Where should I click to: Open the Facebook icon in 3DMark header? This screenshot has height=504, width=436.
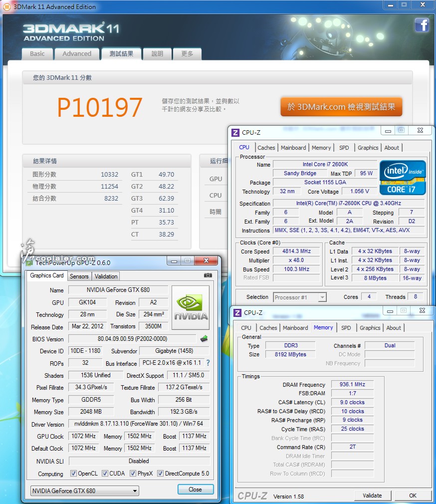(x=422, y=25)
